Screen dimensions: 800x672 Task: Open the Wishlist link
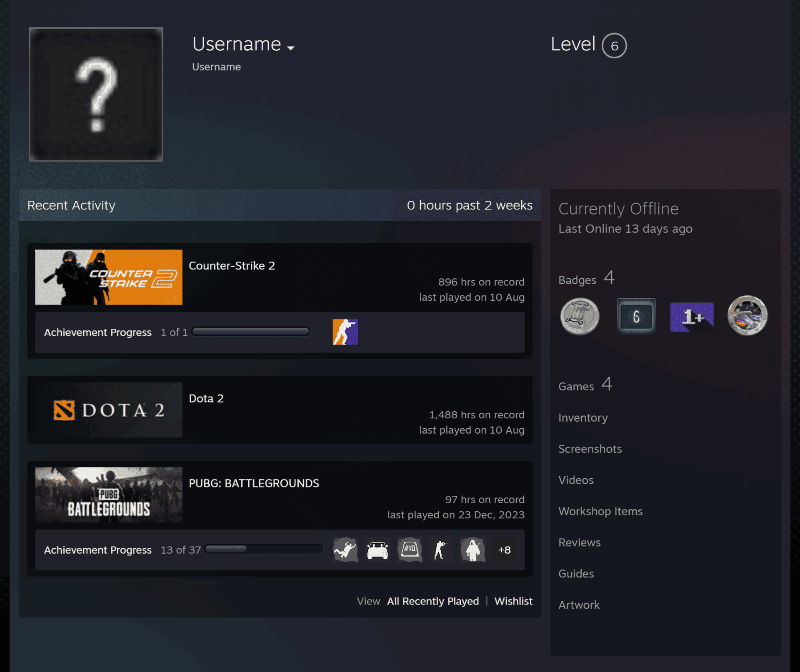point(513,601)
